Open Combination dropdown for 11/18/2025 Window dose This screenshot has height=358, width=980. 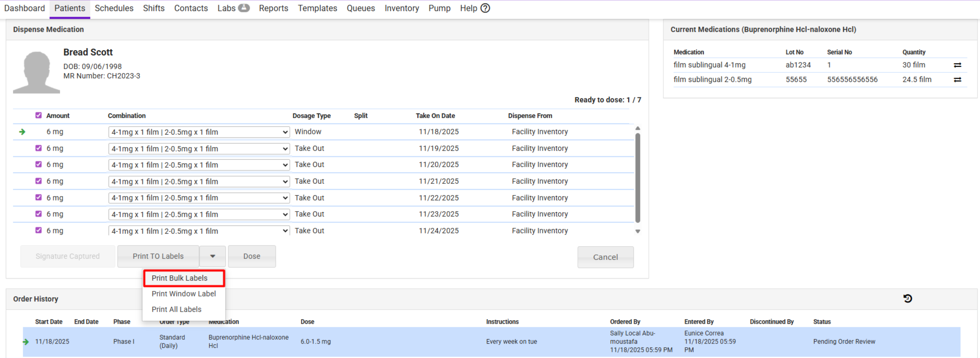coord(199,132)
